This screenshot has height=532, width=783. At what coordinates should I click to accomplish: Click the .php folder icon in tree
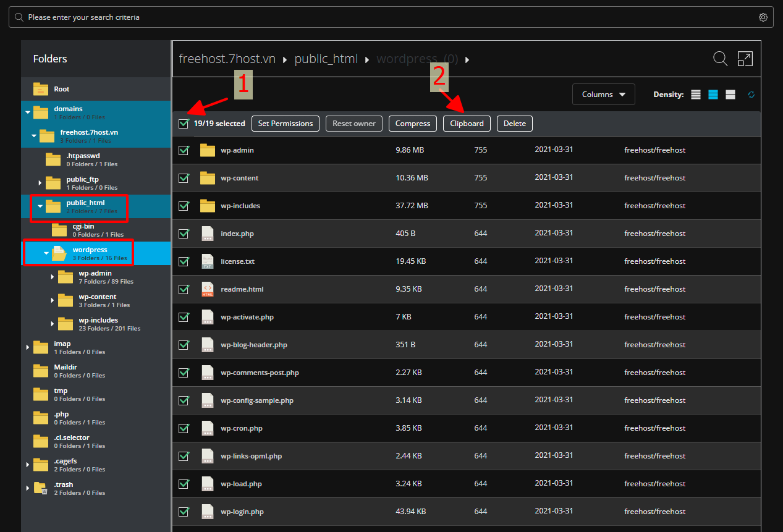coord(41,418)
